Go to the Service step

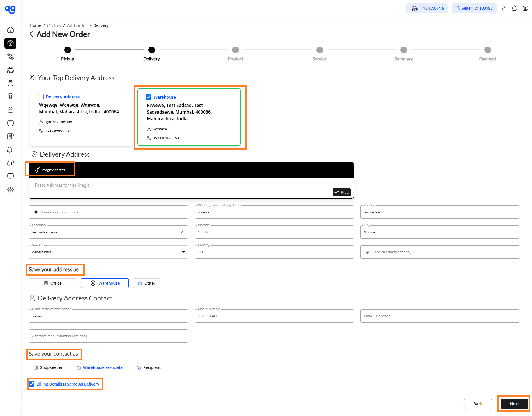(320, 50)
